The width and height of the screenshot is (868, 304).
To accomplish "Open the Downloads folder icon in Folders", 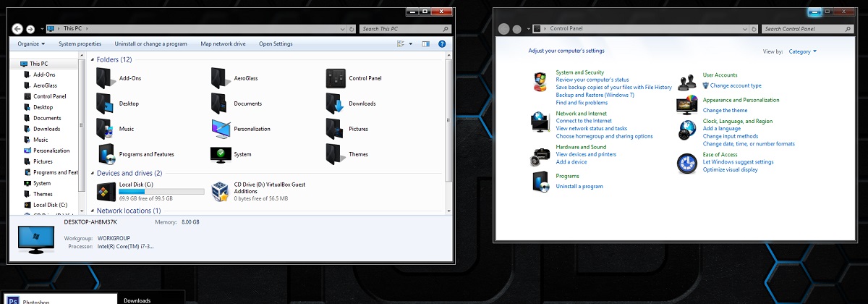I will click(334, 103).
